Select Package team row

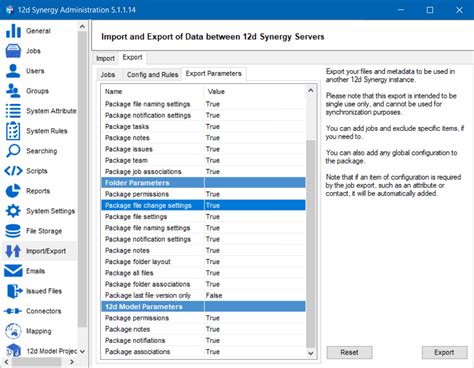[x=203, y=160]
